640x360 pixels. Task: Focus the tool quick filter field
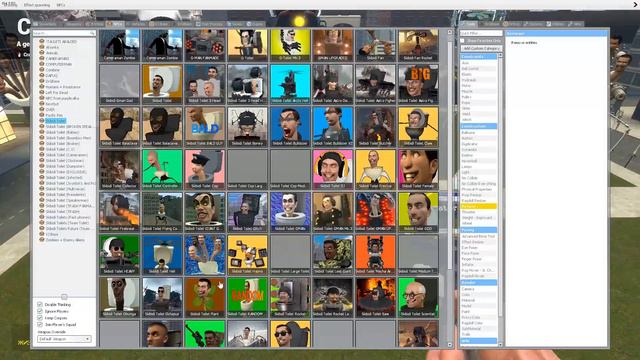click(481, 33)
